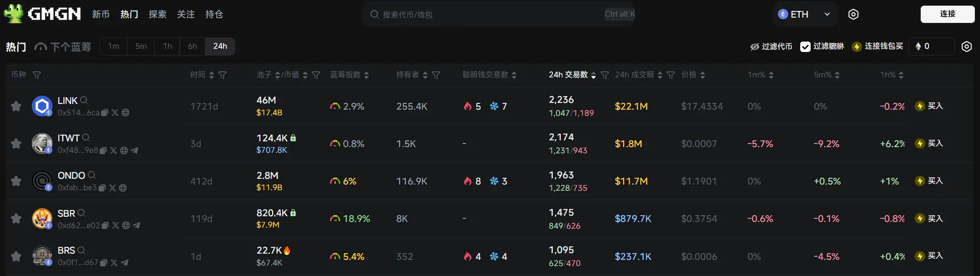The image size is (980, 276).
Task: Star the BRS token as favorite
Action: tap(16, 256)
